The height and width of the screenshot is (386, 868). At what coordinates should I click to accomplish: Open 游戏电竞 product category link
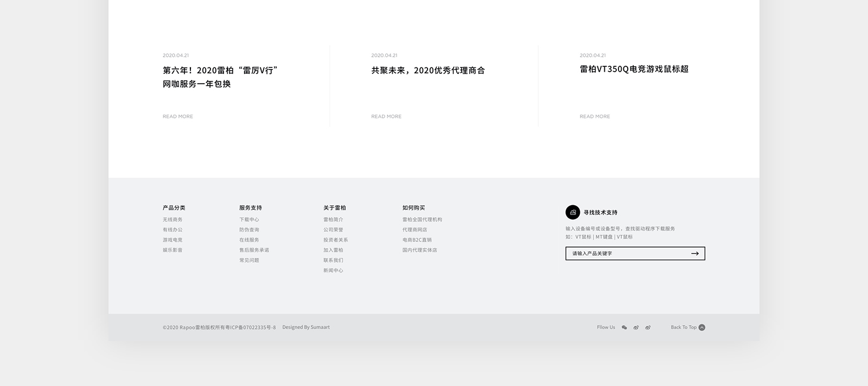[173, 240]
